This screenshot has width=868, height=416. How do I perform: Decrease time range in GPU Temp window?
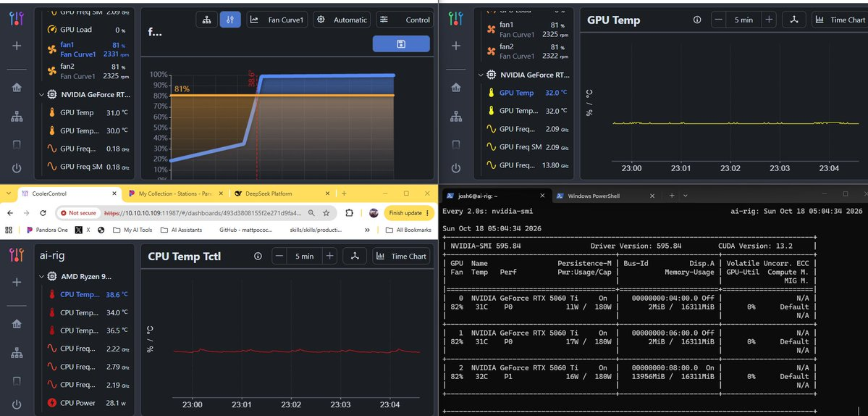click(719, 20)
